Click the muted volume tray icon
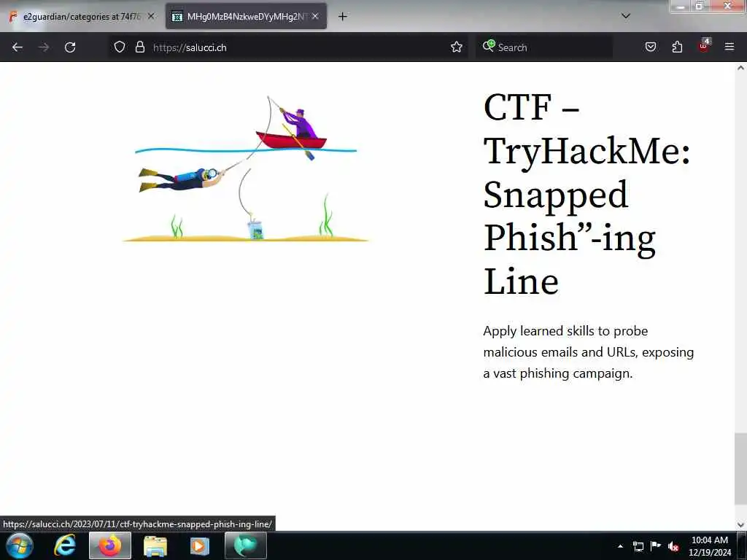The width and height of the screenshot is (747, 560). (673, 546)
